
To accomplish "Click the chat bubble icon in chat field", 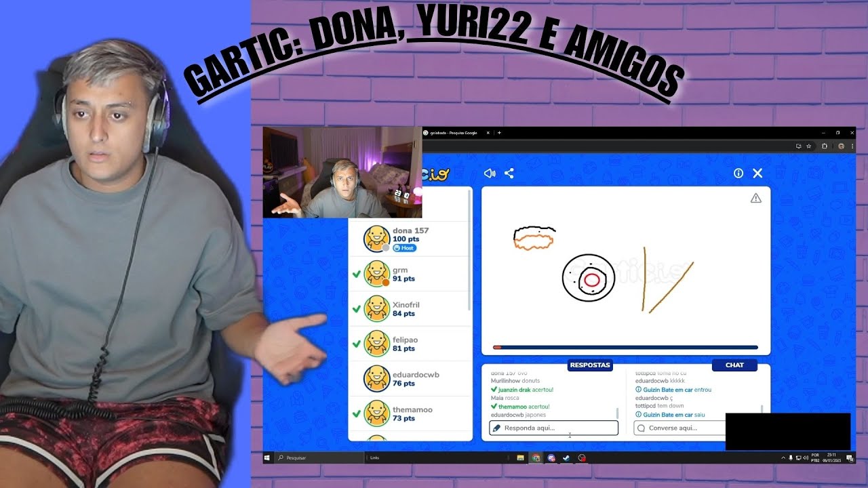I will click(x=641, y=428).
